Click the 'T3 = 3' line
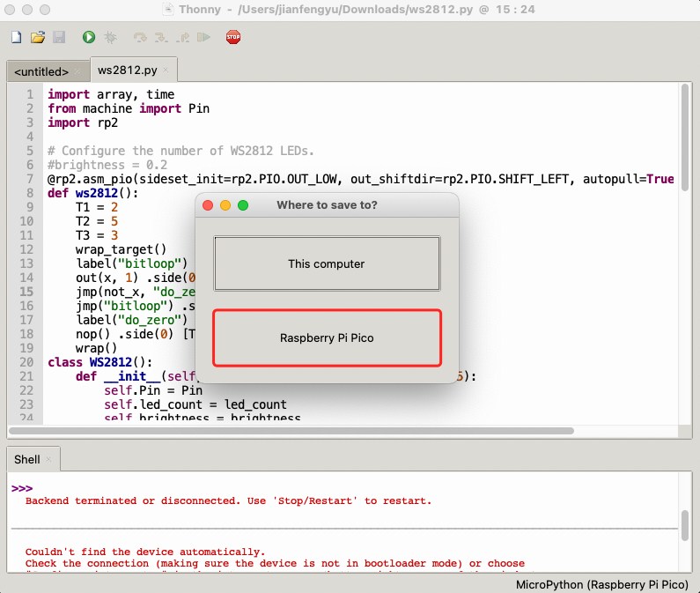This screenshot has width=700, height=593. pos(97,235)
